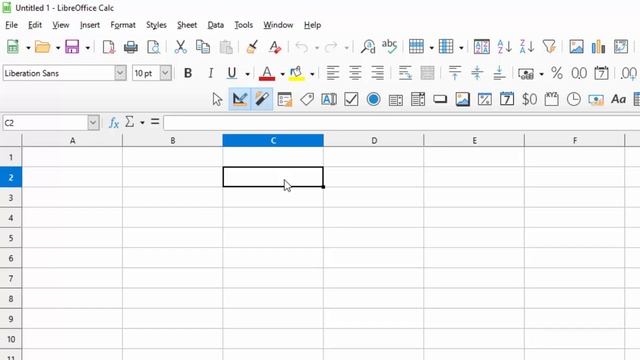Expand the New document dropdown arrow
The height and width of the screenshot is (360, 640).
pyautogui.click(x=28, y=48)
